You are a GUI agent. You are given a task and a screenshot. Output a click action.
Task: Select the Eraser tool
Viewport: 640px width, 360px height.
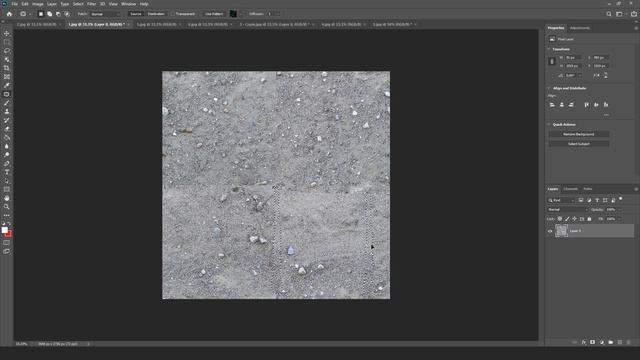tap(7, 129)
